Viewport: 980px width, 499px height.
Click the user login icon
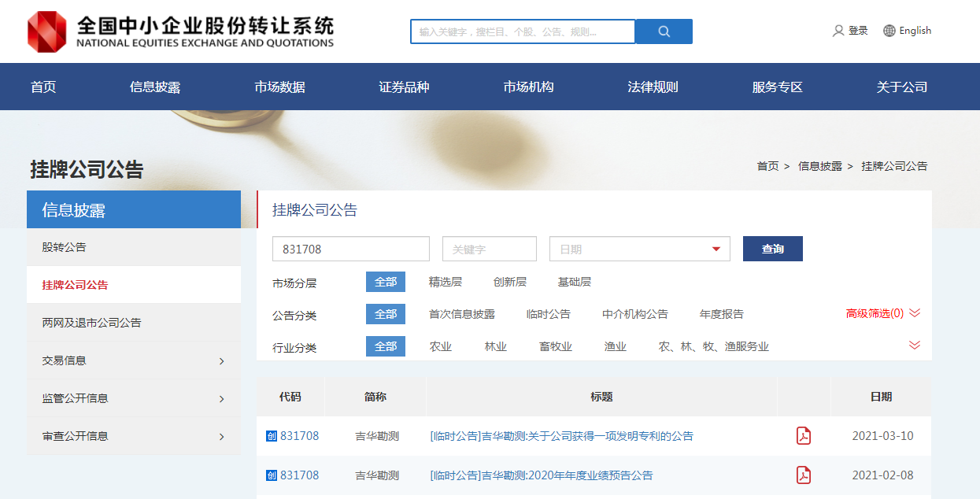[838, 31]
